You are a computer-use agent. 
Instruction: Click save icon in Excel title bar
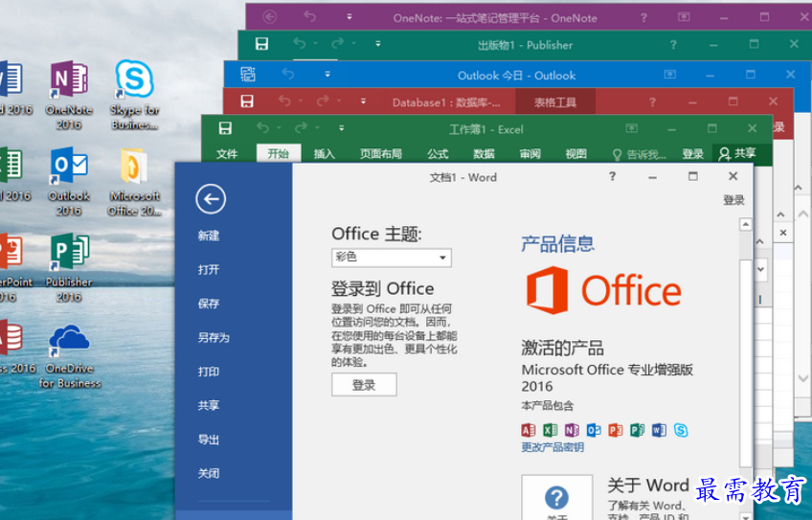click(x=225, y=128)
